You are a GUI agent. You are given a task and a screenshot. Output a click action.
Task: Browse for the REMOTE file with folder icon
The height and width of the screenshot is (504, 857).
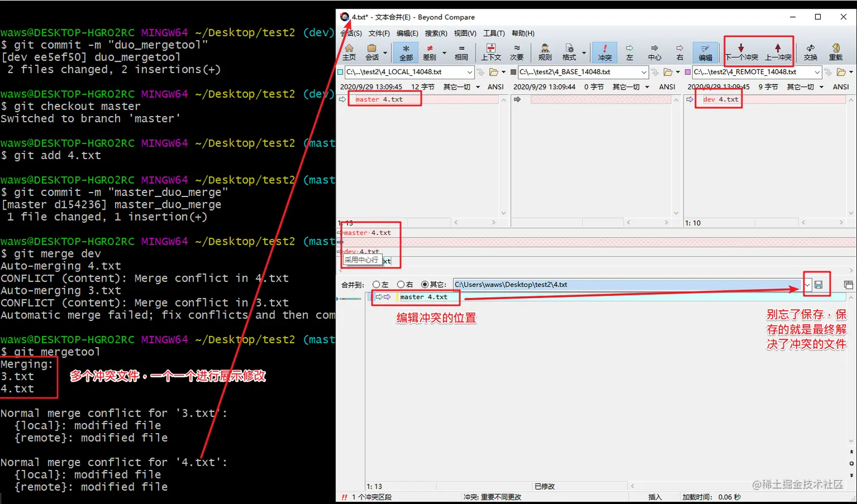coord(842,72)
